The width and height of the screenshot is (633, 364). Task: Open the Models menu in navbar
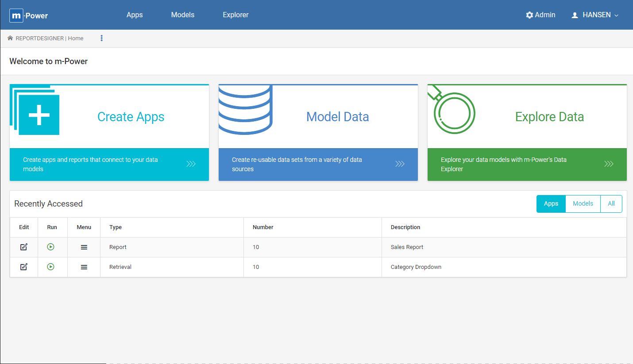[183, 15]
